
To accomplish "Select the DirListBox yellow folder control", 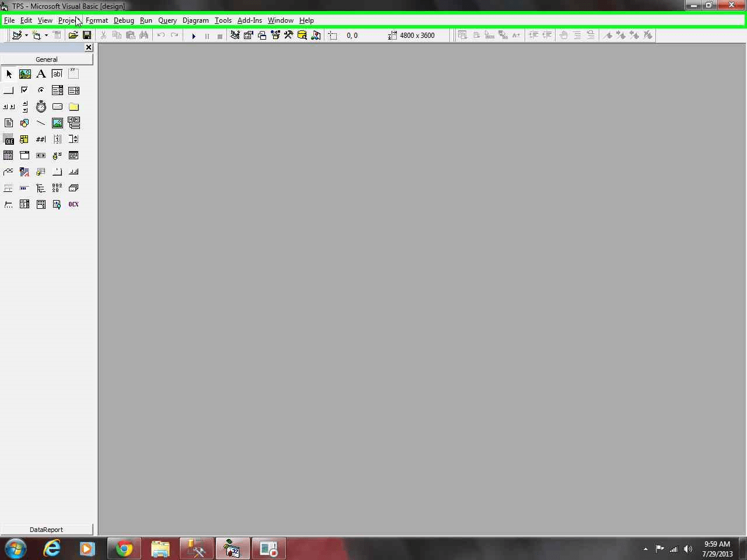I will click(74, 107).
